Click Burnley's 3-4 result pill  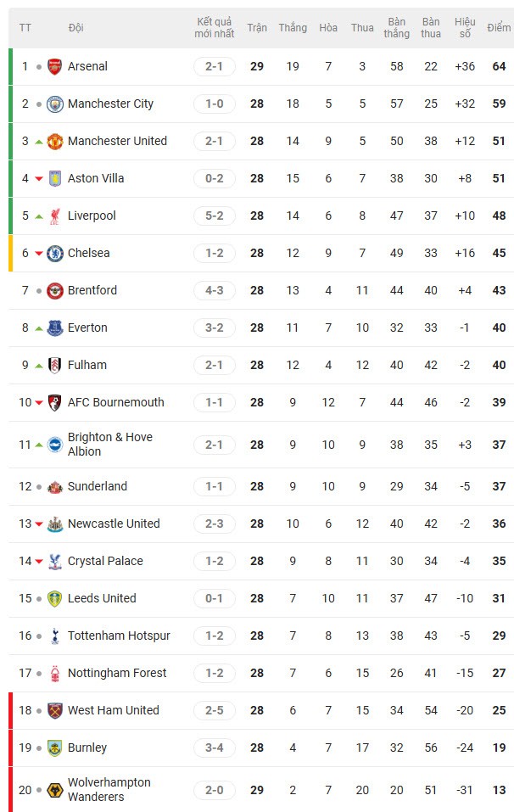pyautogui.click(x=215, y=748)
